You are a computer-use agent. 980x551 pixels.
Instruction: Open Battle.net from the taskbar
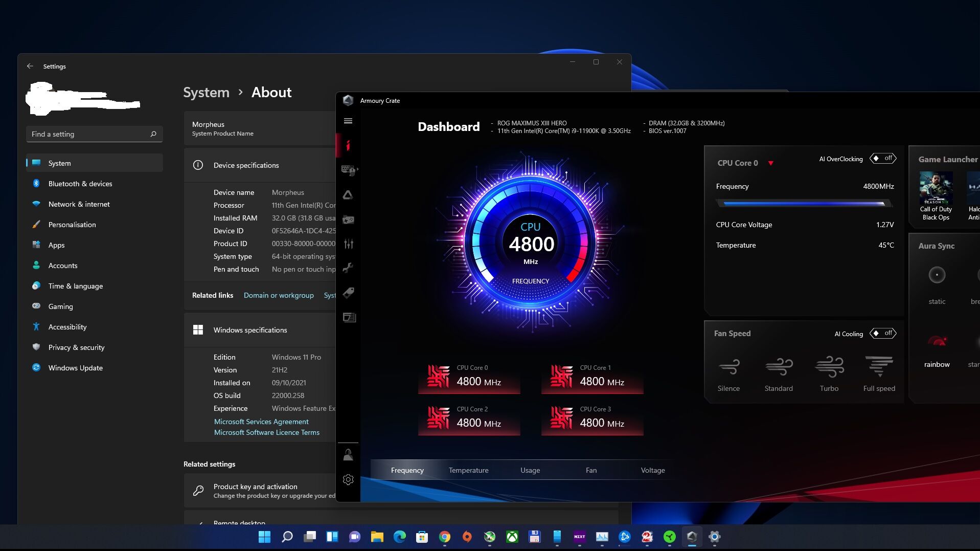(x=624, y=537)
